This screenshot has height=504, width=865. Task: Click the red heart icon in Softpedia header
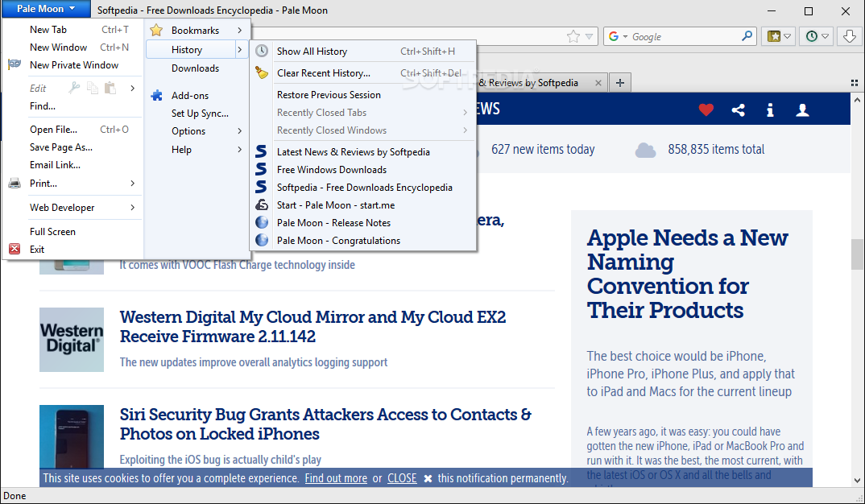click(x=706, y=109)
